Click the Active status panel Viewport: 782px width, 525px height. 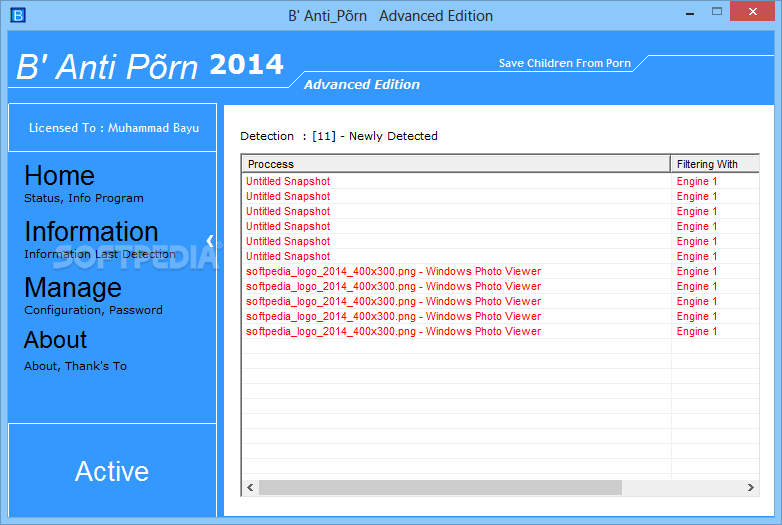tap(112, 471)
